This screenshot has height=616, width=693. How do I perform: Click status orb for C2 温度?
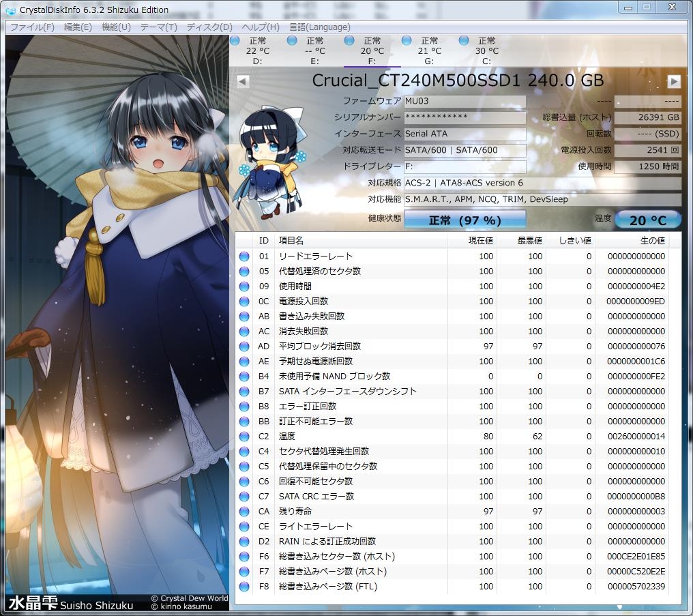click(x=244, y=437)
